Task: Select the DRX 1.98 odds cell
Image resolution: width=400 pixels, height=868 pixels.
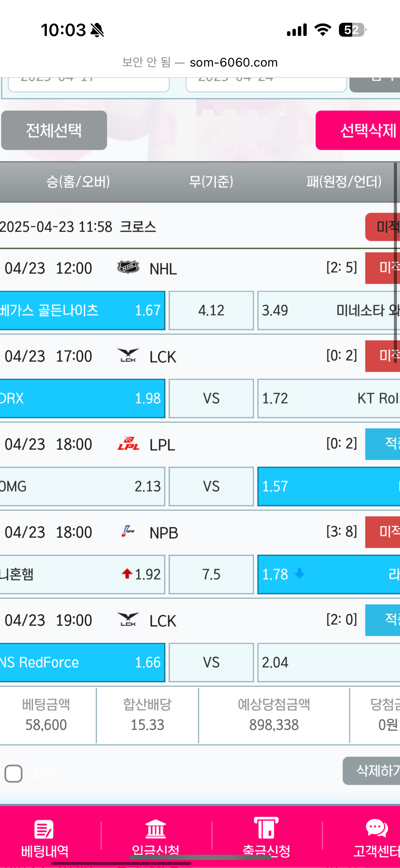Action: click(x=81, y=398)
